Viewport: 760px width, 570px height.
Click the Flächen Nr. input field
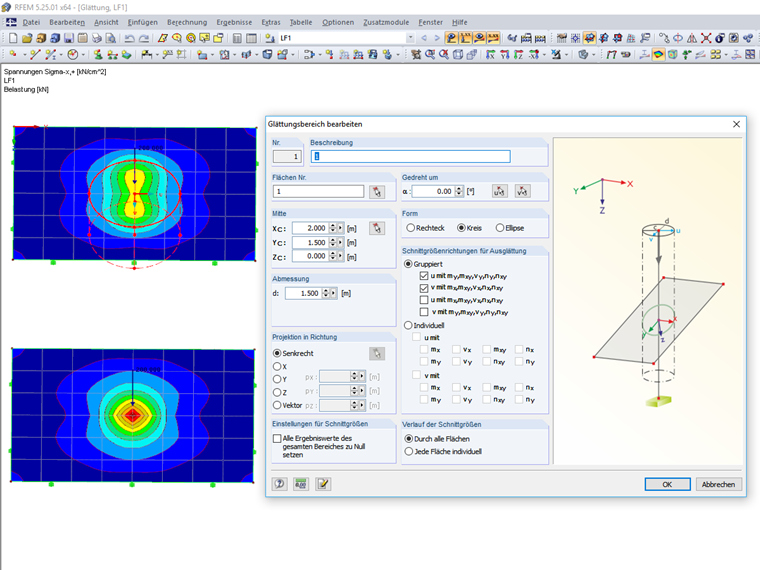pos(318,191)
